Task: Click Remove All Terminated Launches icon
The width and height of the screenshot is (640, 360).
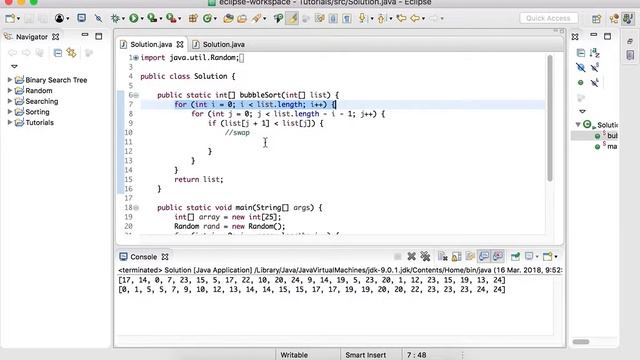Action: pyautogui.click(x=425, y=256)
